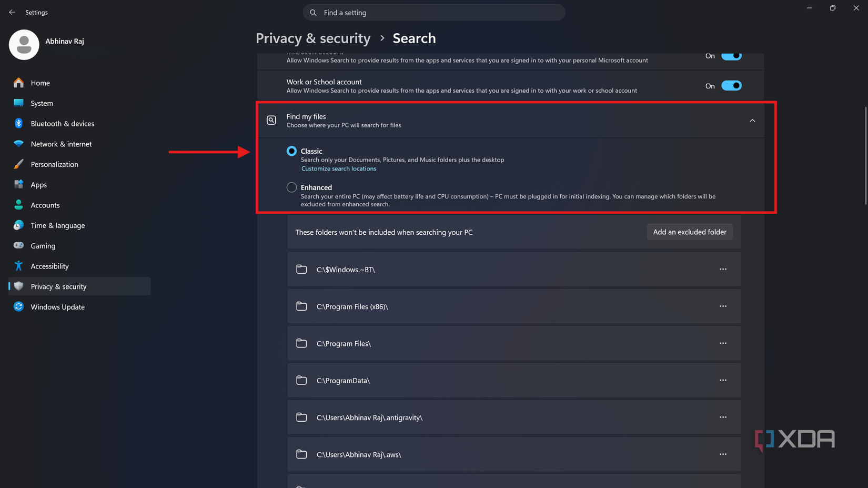Click folder icon for .antigravity folder
This screenshot has height=488, width=868.
pos(301,417)
